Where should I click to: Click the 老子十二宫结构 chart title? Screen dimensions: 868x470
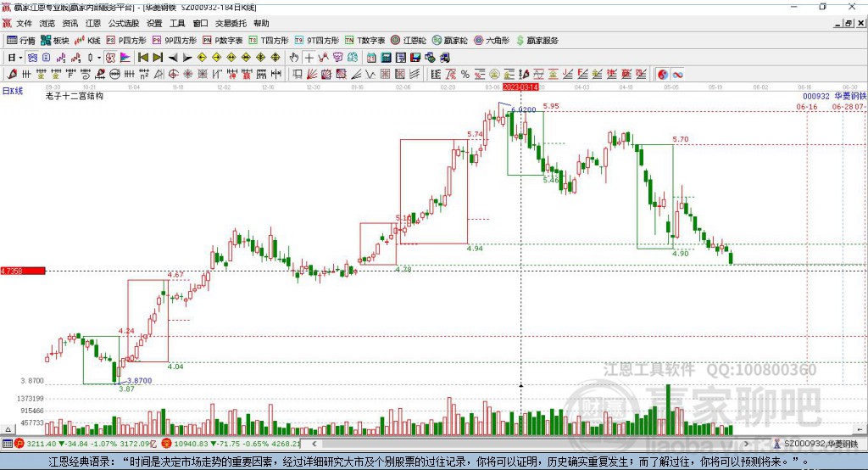[75, 96]
